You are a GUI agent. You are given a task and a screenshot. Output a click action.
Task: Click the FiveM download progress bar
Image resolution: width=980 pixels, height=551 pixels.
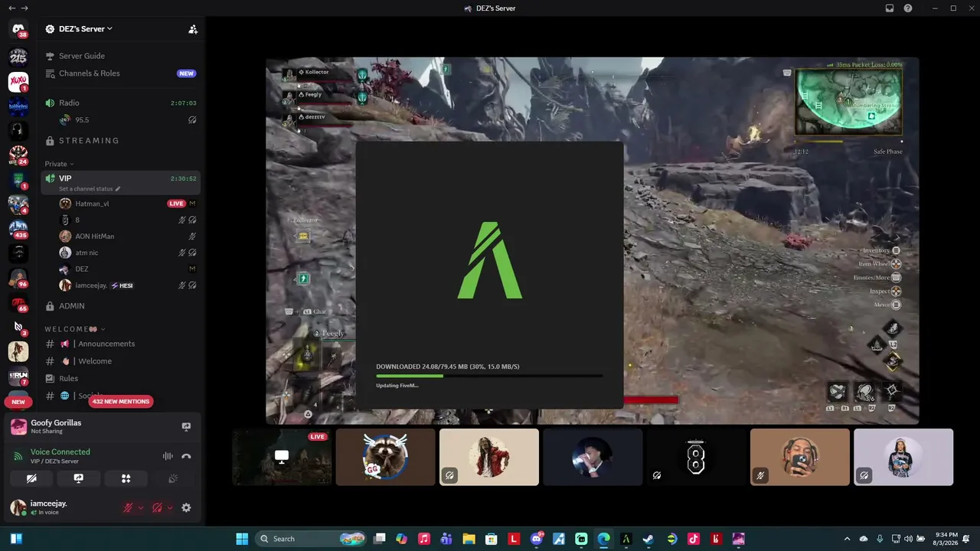489,376
